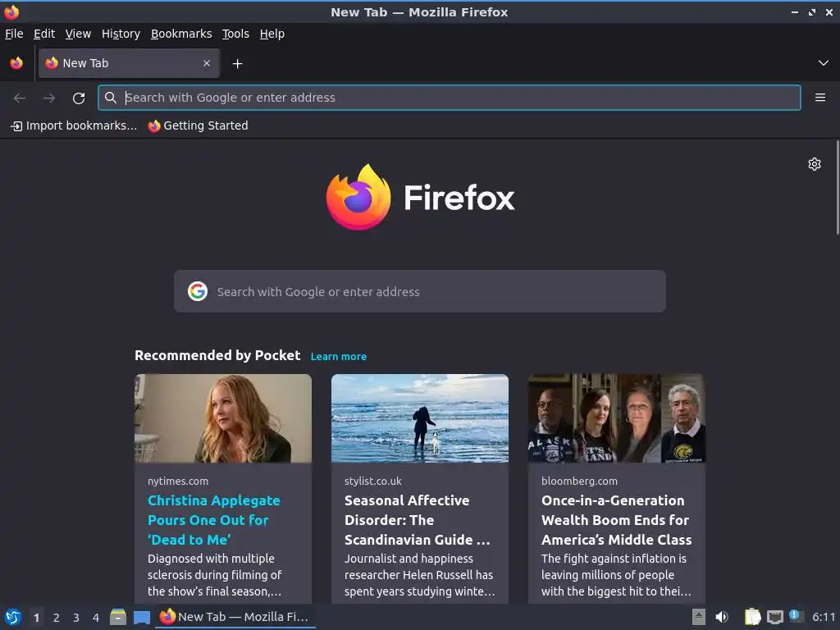Click the Google logo in the page search box
The width and height of the screenshot is (840, 630).
click(x=198, y=291)
